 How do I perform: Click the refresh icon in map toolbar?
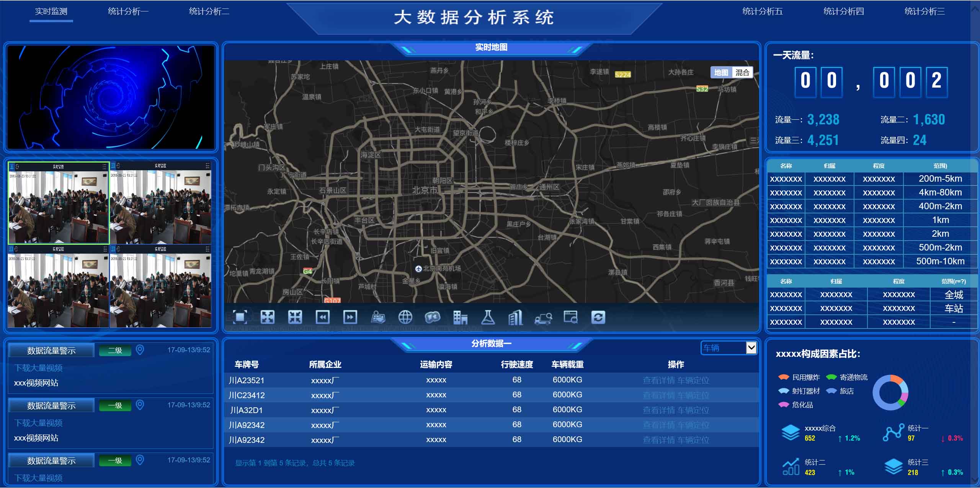click(x=598, y=317)
